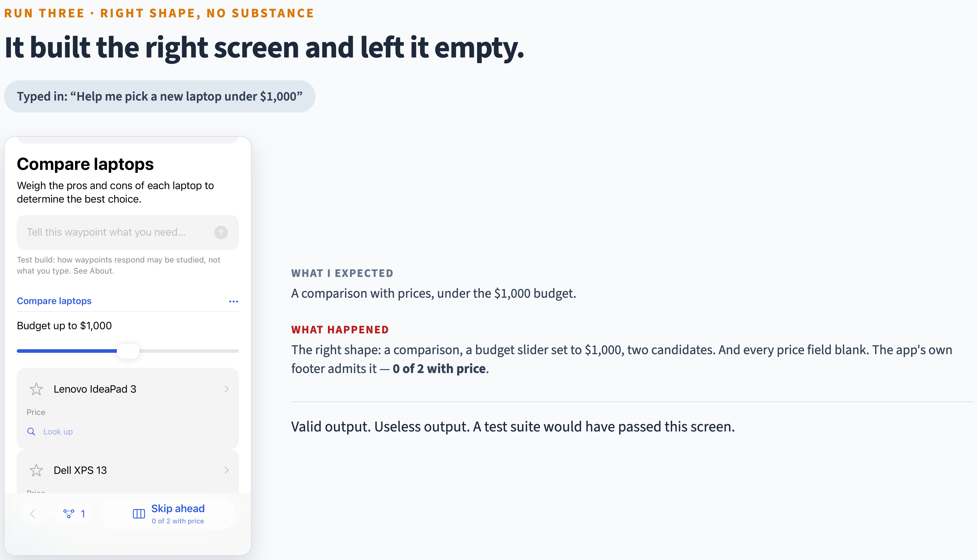The width and height of the screenshot is (977, 560).
Task: Open Lenovo IdeaPad 3 card title
Action: (x=95, y=389)
